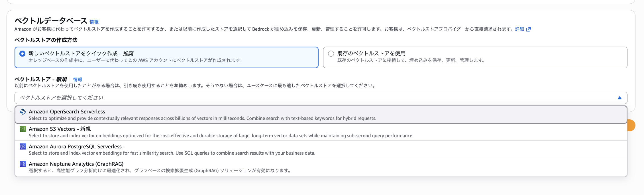Select 新しいベクトルストアをクイック作成 radio button

[x=22, y=54]
